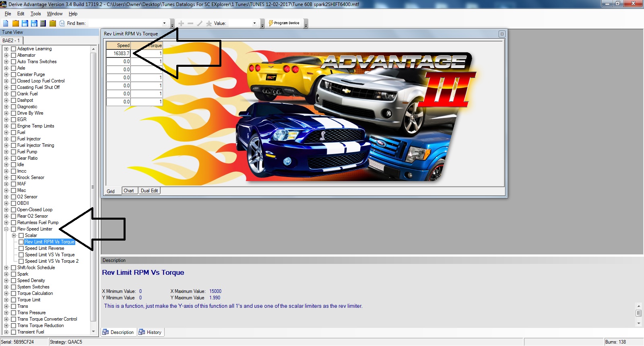Expand the Adaptive Learning tree node
644x346 pixels.
click(x=6, y=49)
